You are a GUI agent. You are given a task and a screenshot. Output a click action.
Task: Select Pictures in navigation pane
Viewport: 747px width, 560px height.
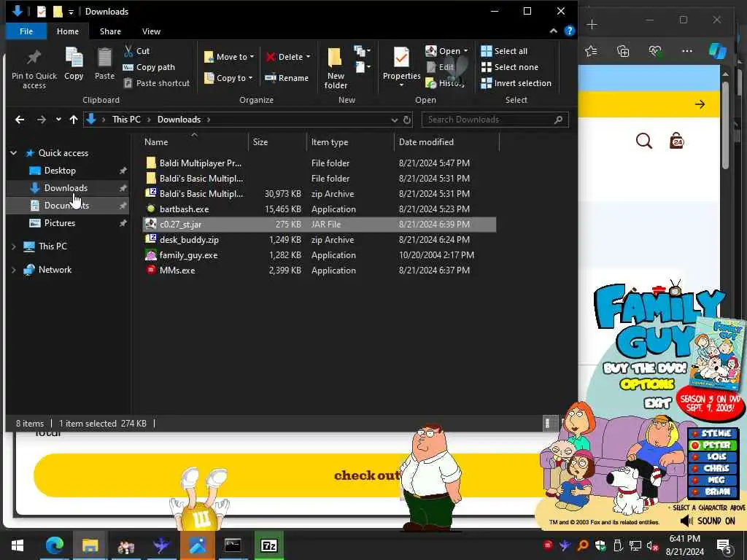pyautogui.click(x=60, y=223)
